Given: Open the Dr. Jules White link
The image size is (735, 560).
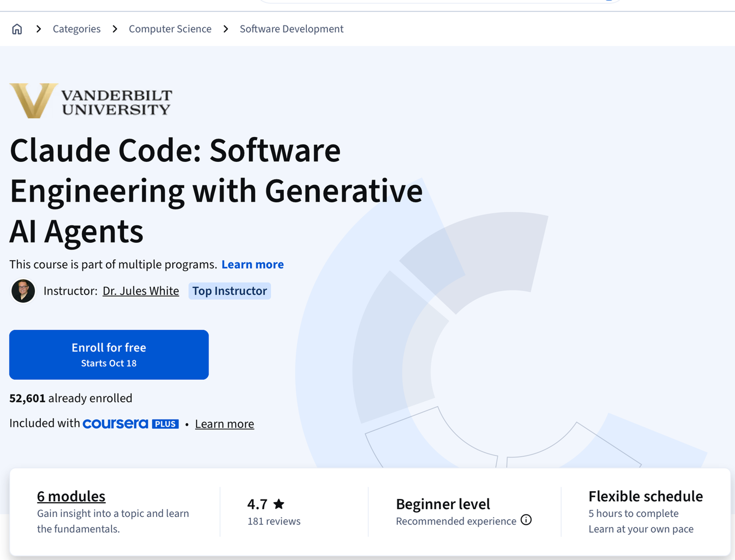Looking at the screenshot, I should point(141,291).
